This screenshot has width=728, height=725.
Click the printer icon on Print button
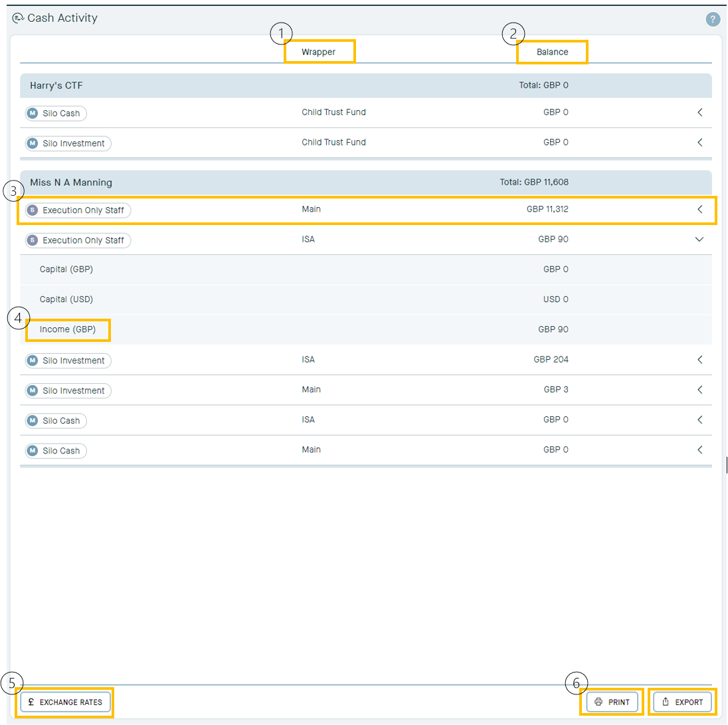click(x=598, y=702)
